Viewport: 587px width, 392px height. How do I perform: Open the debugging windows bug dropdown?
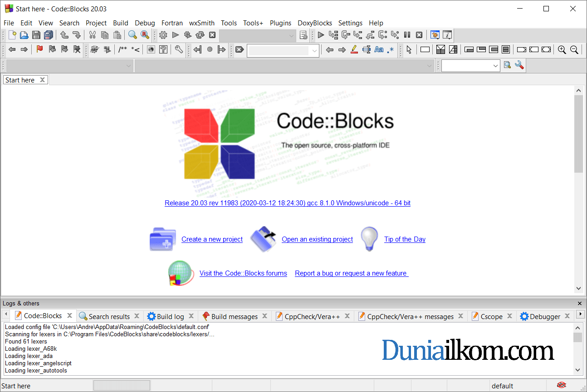(x=435, y=35)
